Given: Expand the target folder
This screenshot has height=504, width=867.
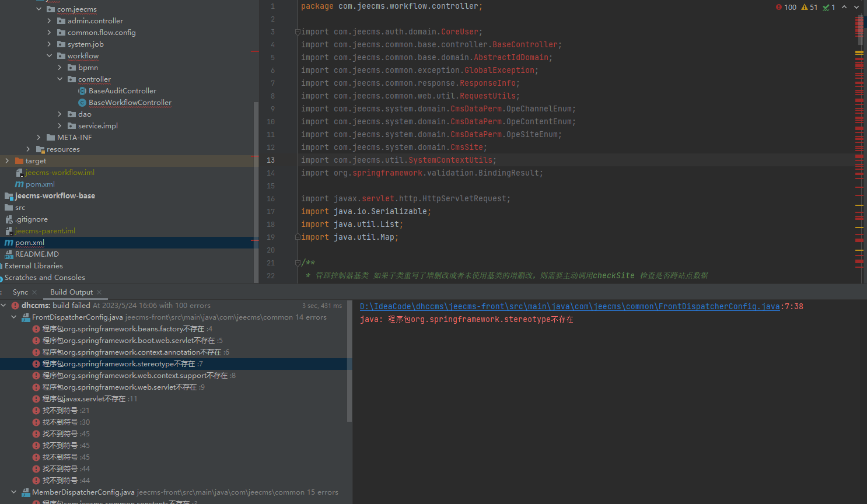Looking at the screenshot, I should [7, 161].
